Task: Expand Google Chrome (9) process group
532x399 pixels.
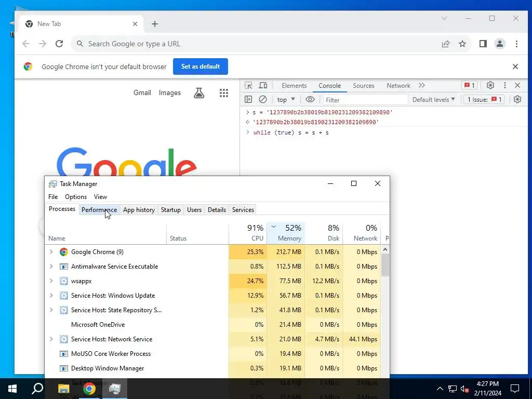Action: (51, 252)
